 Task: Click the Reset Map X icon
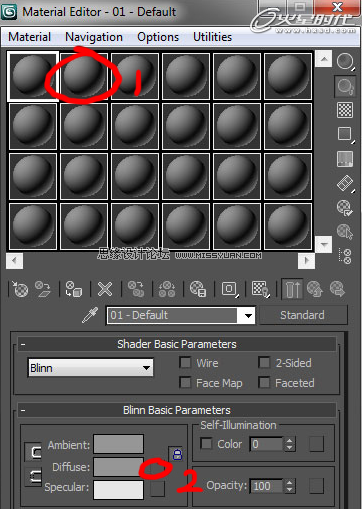(105, 289)
